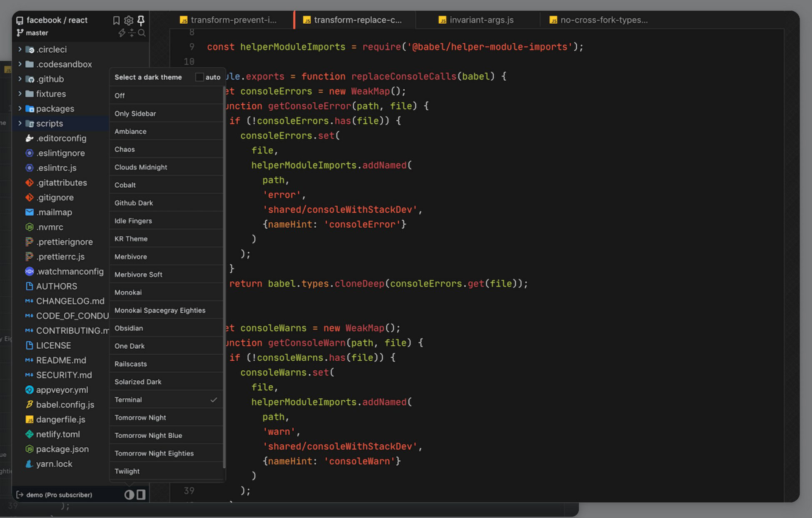Click the git icon of .gitattributes
This screenshot has height=518, width=812.
29,183
